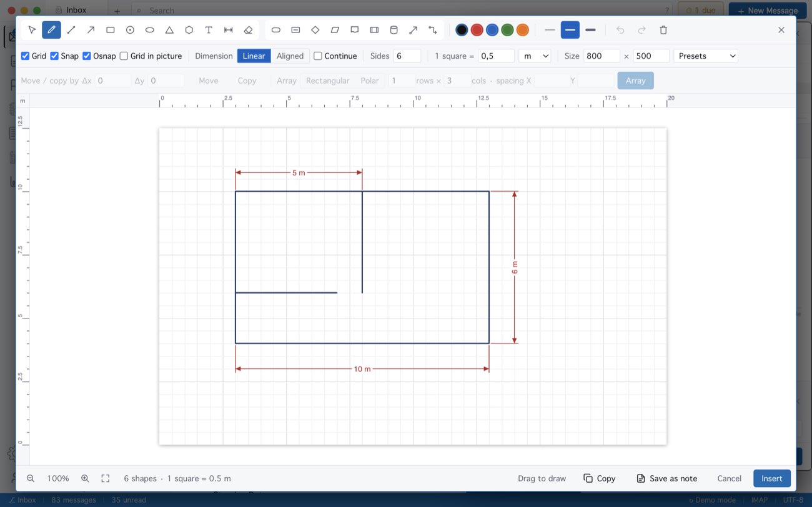Viewport: 812px width, 507px height.
Task: Set dimension mode to Linear
Action: pos(254,56)
